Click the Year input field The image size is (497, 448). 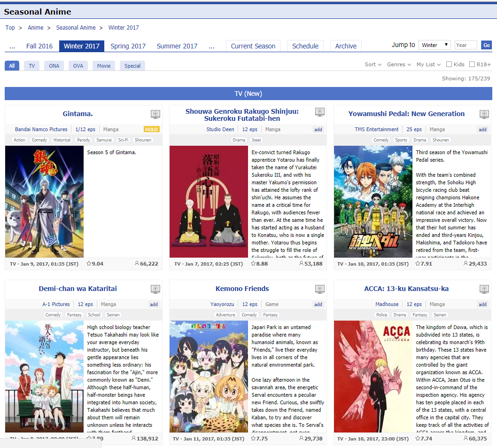tap(466, 45)
